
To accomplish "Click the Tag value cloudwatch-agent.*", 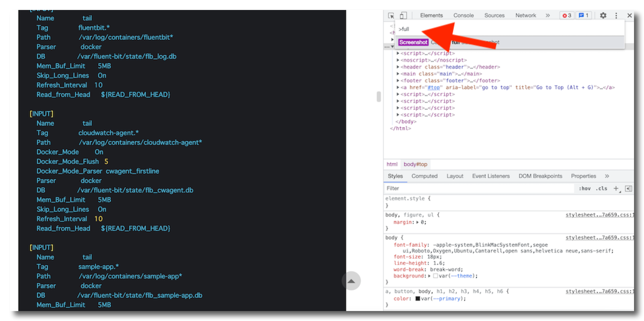I will pyautogui.click(x=108, y=133).
